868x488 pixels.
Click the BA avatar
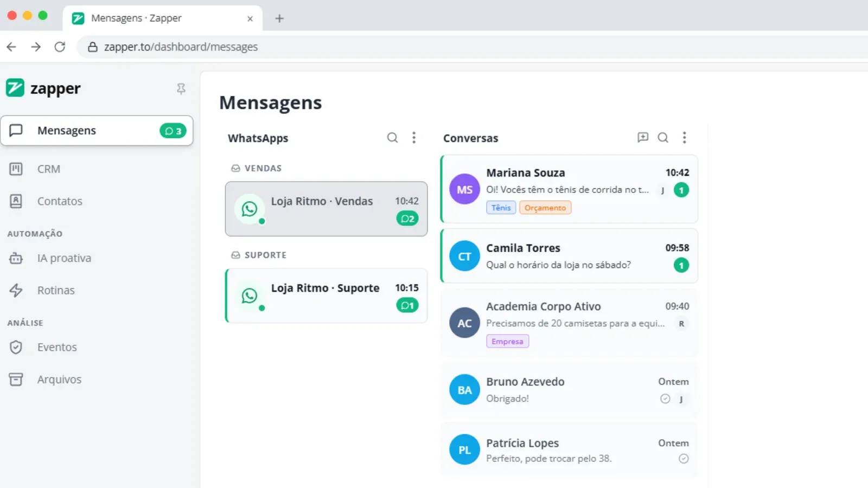[465, 390]
